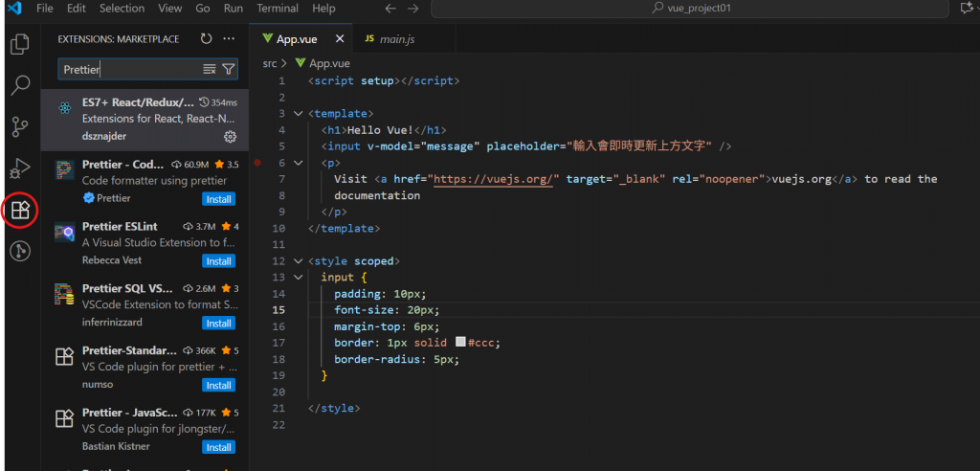Viewport: 980px width, 471px height.
Task: Open the App.vue breadcrumb dropdown
Action: coord(329,63)
